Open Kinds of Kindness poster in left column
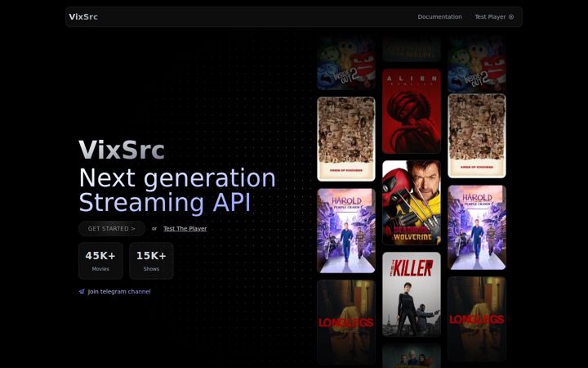 click(346, 139)
